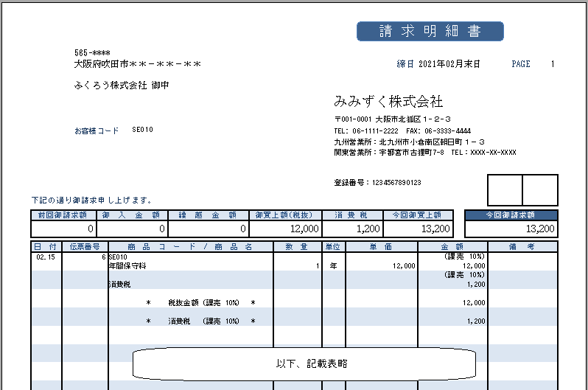This screenshot has width=588, height=390.
Task: Select the 0 value under 御入金額
Action: click(x=162, y=229)
